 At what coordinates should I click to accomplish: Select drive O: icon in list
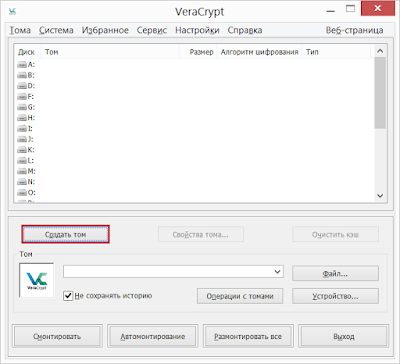(22, 193)
